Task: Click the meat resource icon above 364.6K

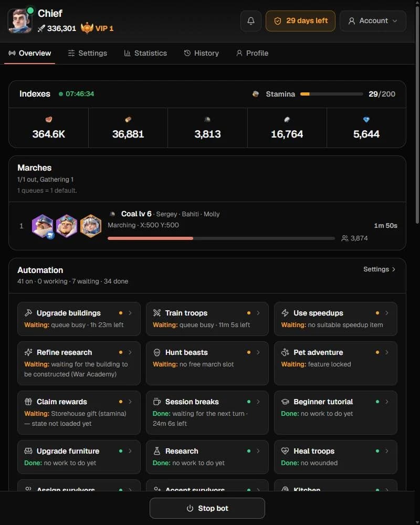Action: point(49,119)
